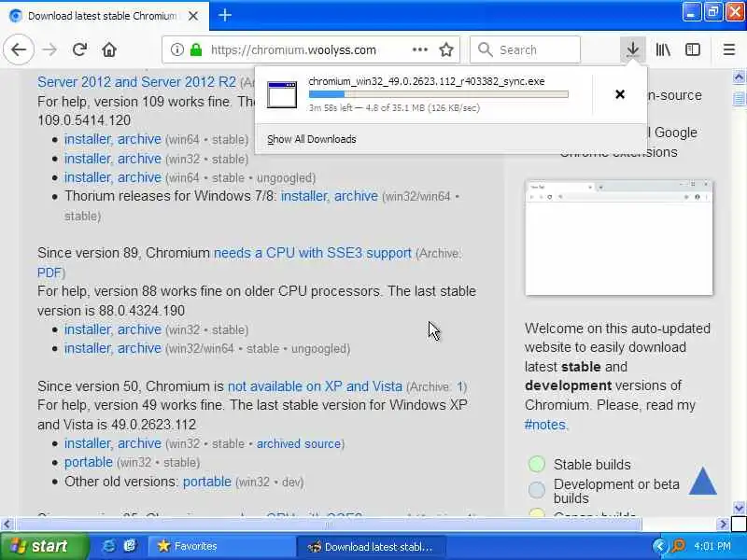The image size is (747, 560).
Task: Bookmark this page with the star icon
Action: 446,49
